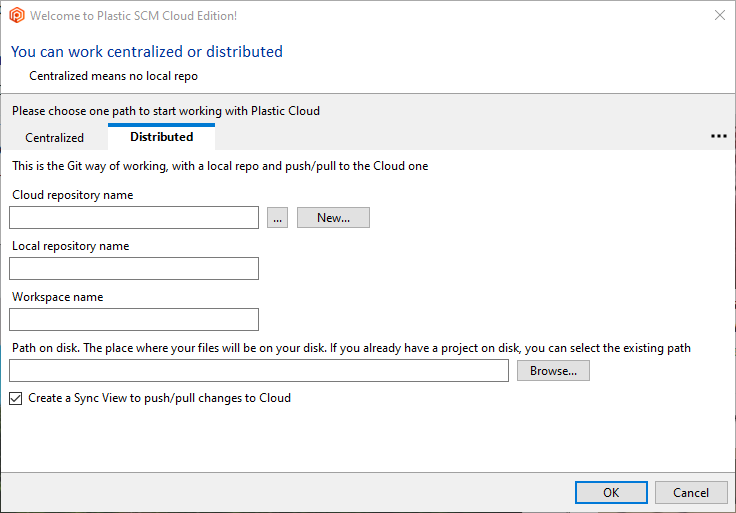Click the 'Workspace name' label text
Image resolution: width=736 pixels, height=513 pixels.
pyautogui.click(x=57, y=297)
